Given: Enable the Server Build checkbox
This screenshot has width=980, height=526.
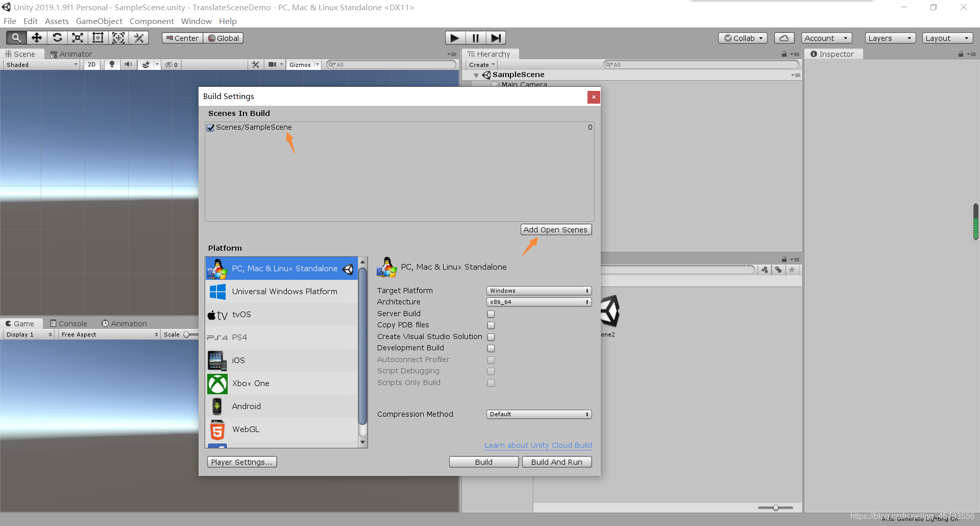Looking at the screenshot, I should 491,314.
